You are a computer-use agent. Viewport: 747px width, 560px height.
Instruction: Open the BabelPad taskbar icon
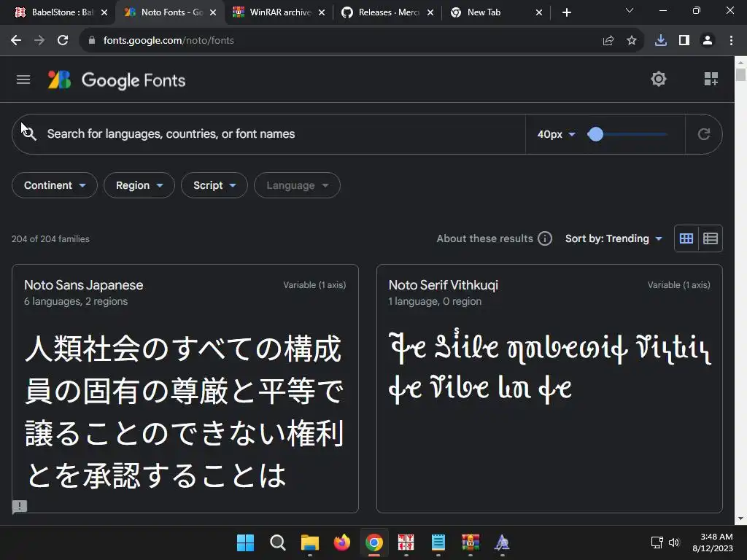click(406, 542)
